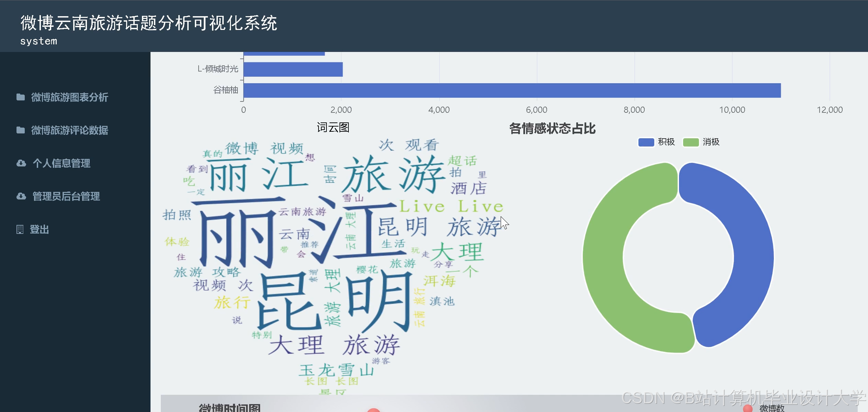
Task: Click cloud icon beside 管理员后台管理
Action: (21, 196)
